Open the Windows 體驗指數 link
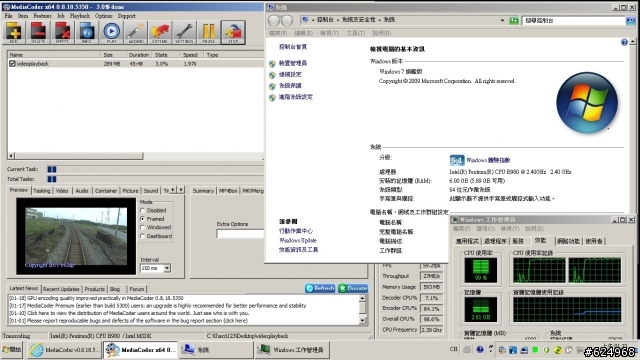640x360 pixels. [488, 160]
